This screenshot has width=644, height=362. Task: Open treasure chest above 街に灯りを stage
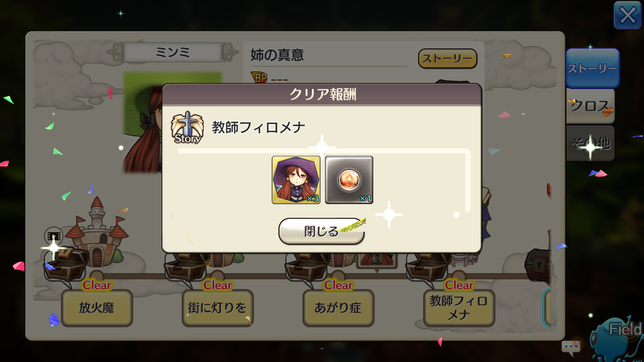click(187, 265)
